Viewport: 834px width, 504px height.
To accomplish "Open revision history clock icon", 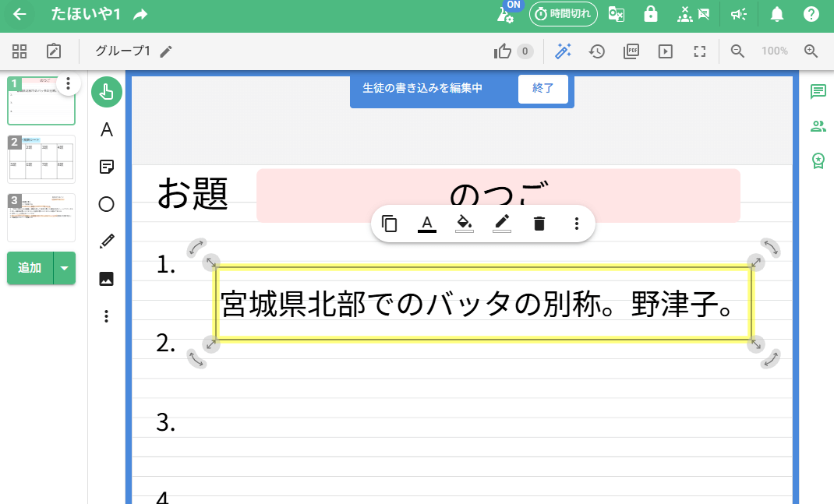I will pyautogui.click(x=597, y=51).
